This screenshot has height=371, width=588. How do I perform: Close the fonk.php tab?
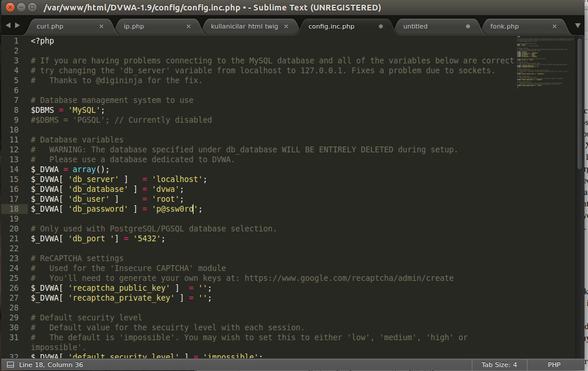555,26
